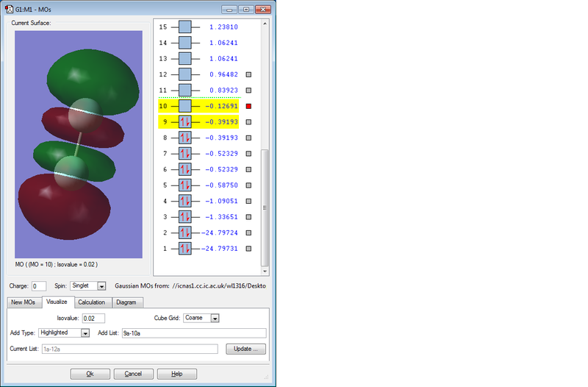The height and width of the screenshot is (387, 588).
Task: Toggle surface marker for orbital 2
Action: click(248, 232)
